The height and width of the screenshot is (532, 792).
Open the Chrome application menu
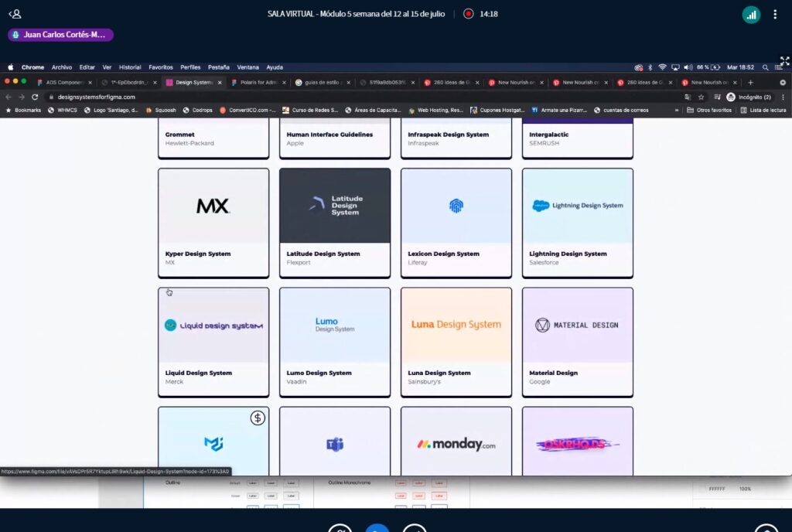[x=32, y=67]
